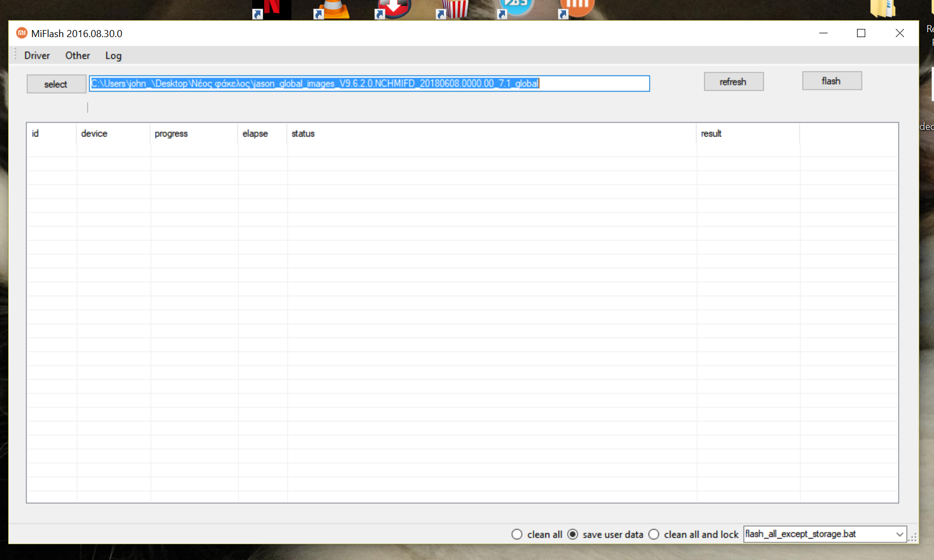The width and height of the screenshot is (934, 560).
Task: Click the 'elapse' column header
Action: (263, 134)
